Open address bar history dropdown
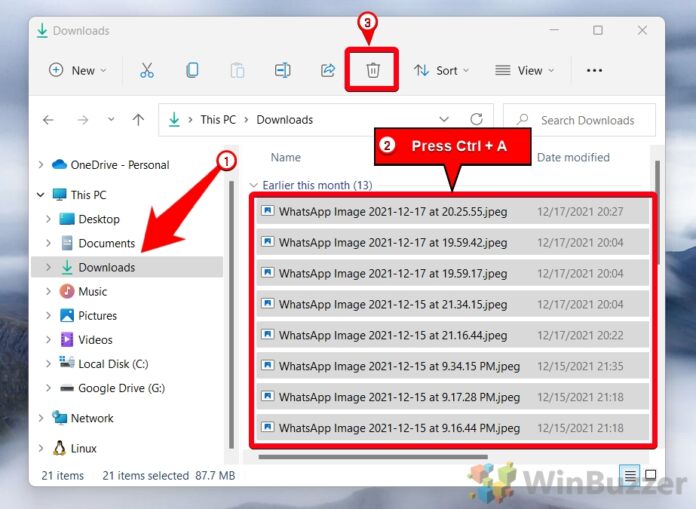This screenshot has height=509, width=696. [x=444, y=119]
